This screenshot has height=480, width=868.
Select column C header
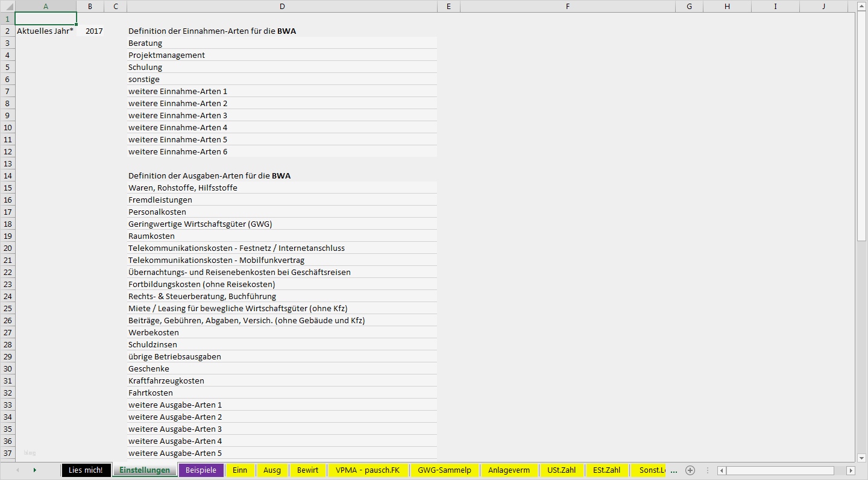click(116, 6)
